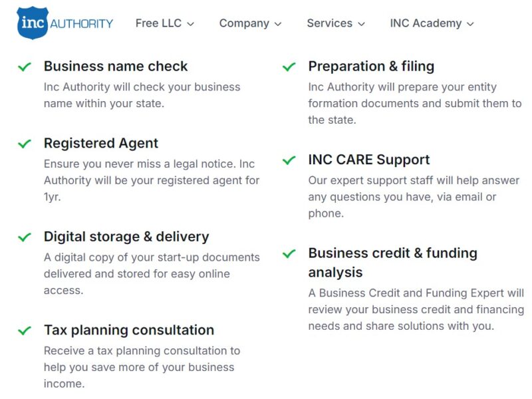Click the Business name check heading
The height and width of the screenshot is (399, 532).
click(x=116, y=66)
